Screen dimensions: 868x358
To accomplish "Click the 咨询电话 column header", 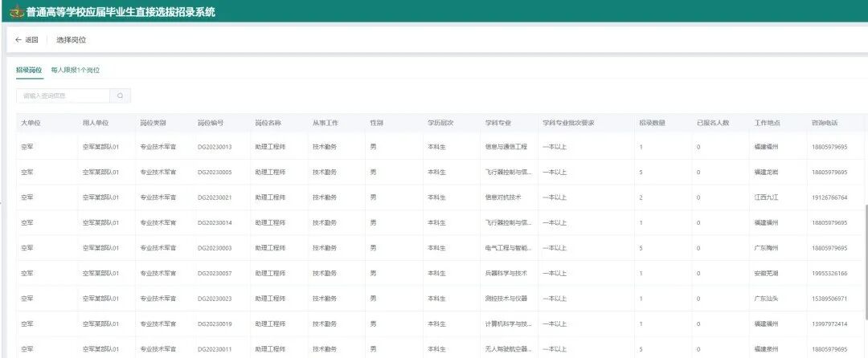I will tap(825, 123).
